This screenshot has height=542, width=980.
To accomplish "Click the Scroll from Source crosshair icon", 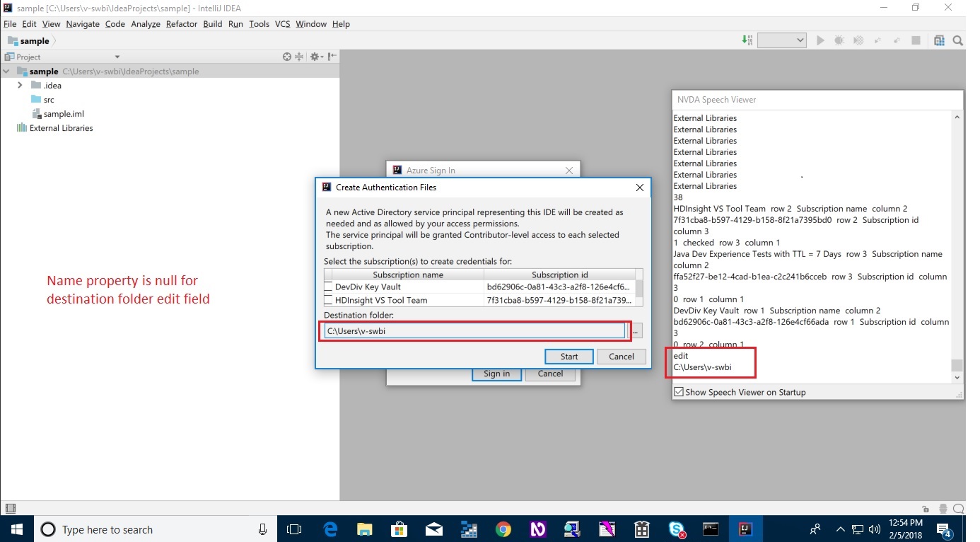I will (x=287, y=57).
